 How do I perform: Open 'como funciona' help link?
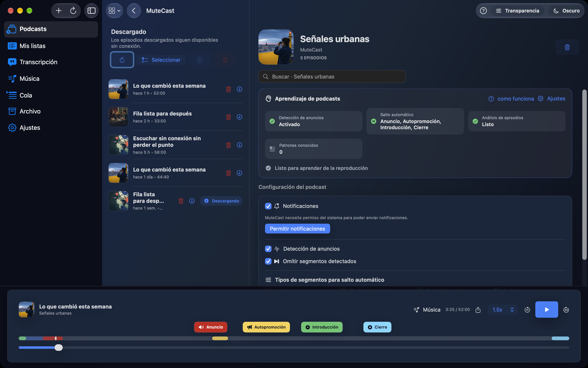point(511,99)
